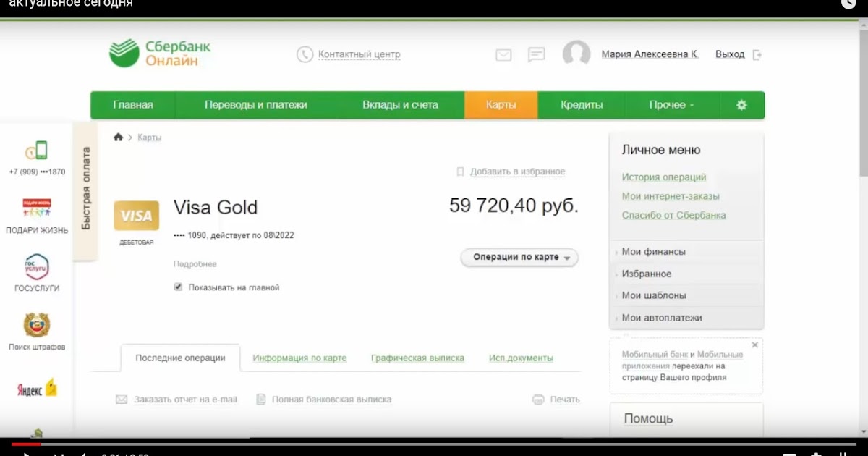The width and height of the screenshot is (868, 456).
Task: Open the Операции по карте dropdown
Action: [x=519, y=258]
